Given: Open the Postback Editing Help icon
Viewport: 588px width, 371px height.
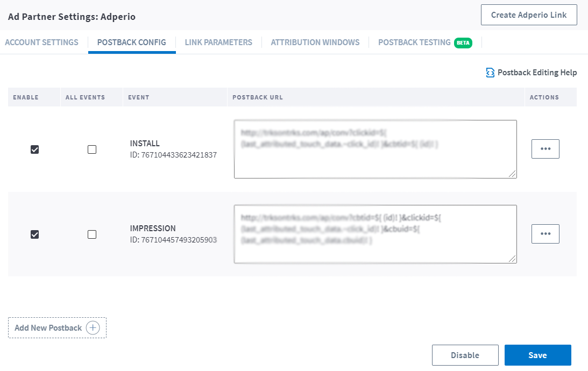Looking at the screenshot, I should 490,73.
